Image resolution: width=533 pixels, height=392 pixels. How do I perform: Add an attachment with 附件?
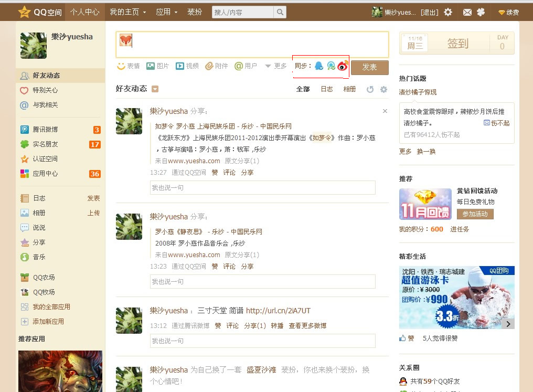pos(216,66)
